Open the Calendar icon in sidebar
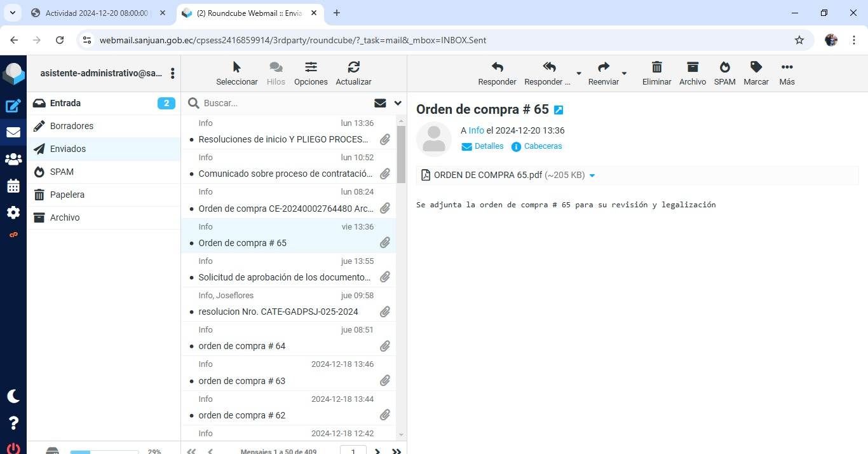Viewport: 868px width, 454px height. (13, 186)
